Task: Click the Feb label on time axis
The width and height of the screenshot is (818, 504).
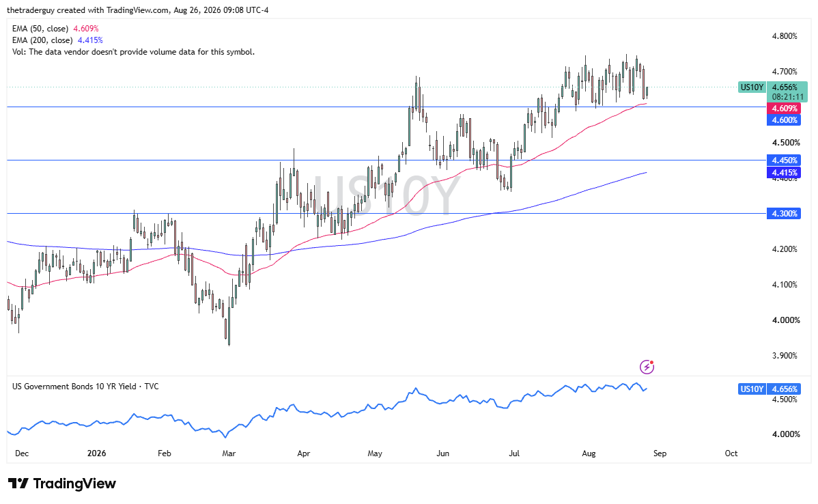Action: (165, 453)
